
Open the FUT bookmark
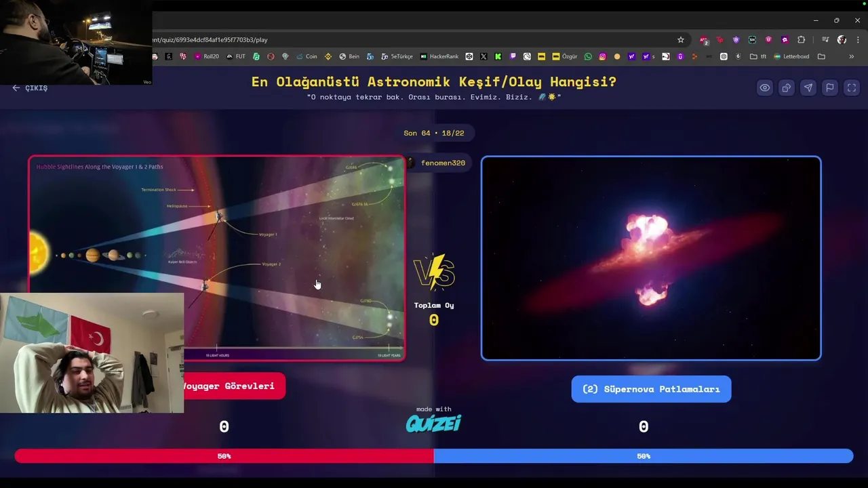pos(236,57)
